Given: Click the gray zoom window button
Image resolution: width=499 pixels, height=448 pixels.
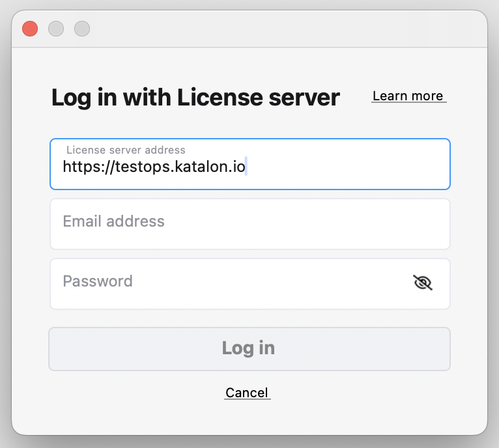Looking at the screenshot, I should pyautogui.click(x=82, y=29).
